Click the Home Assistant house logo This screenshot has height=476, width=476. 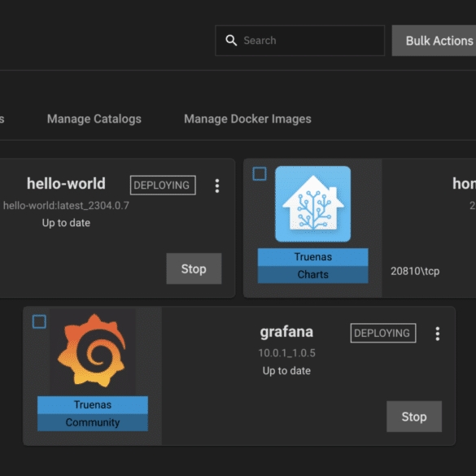(x=313, y=204)
